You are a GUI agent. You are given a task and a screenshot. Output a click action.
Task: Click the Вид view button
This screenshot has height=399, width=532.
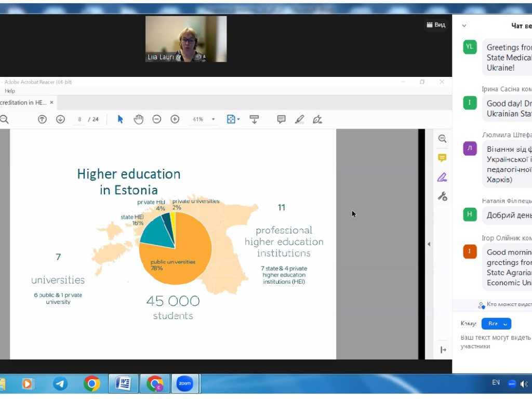(x=436, y=25)
